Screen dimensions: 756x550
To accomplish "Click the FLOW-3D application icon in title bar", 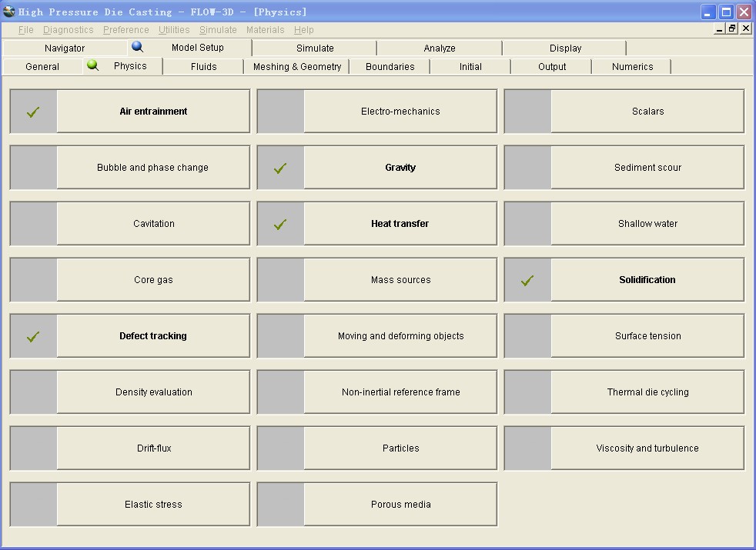I will 9,12.
